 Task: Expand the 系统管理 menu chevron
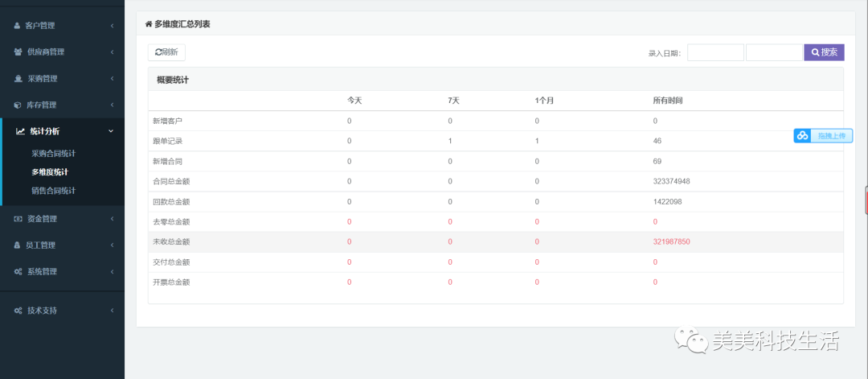(x=112, y=271)
